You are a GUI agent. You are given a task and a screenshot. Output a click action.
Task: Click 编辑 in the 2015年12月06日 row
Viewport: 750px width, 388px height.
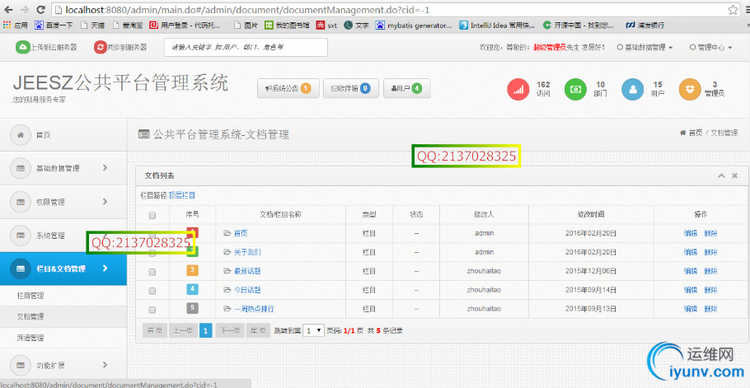pyautogui.click(x=690, y=271)
